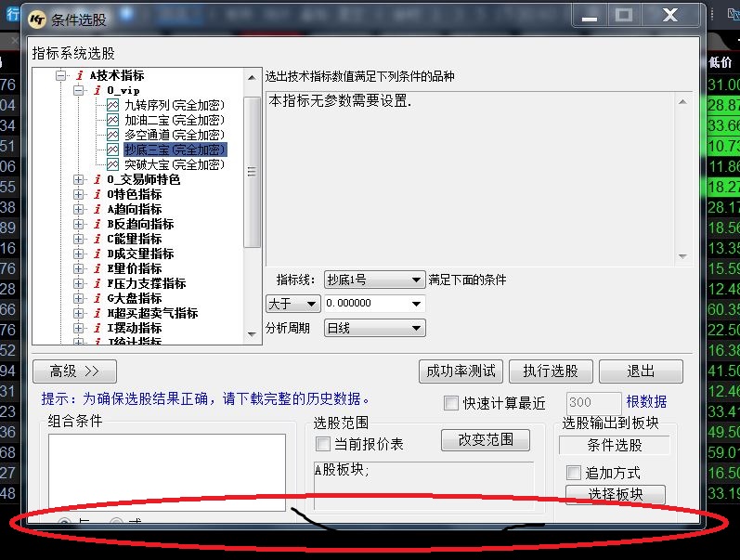740x560 pixels.
Task: Open the 指标线 抄底1号 dropdown
Action: [374, 280]
